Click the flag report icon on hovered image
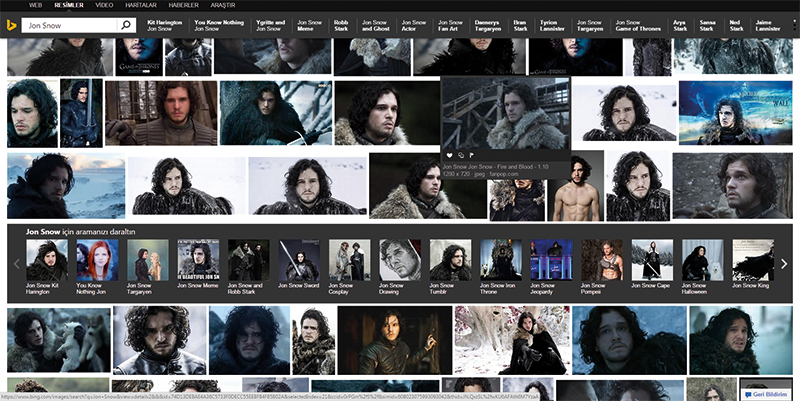Screen dimensions: 800x401 pos(471,155)
